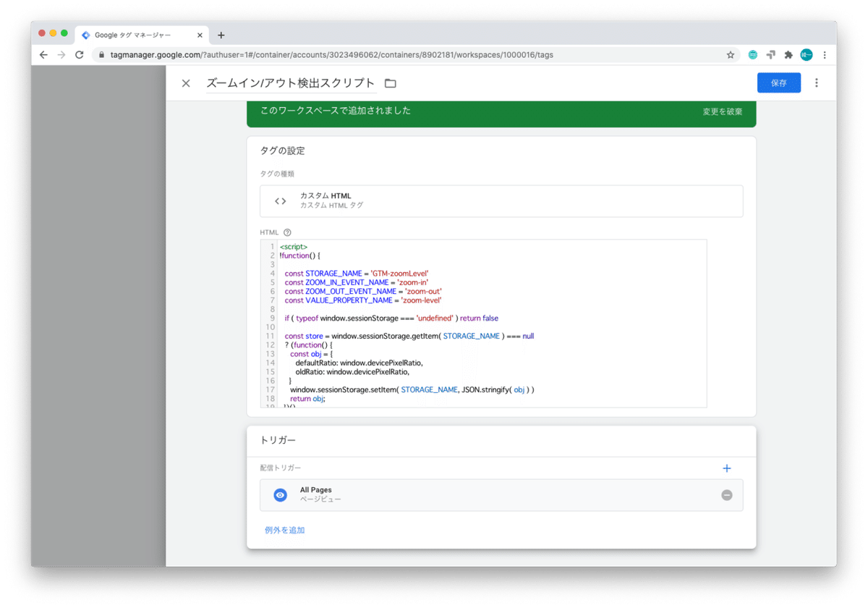Click the <script> opening tag line
Image resolution: width=868 pixels, height=608 pixels.
tap(294, 247)
